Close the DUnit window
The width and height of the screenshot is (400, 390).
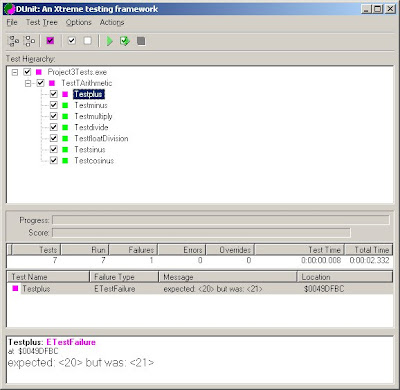[390, 9]
